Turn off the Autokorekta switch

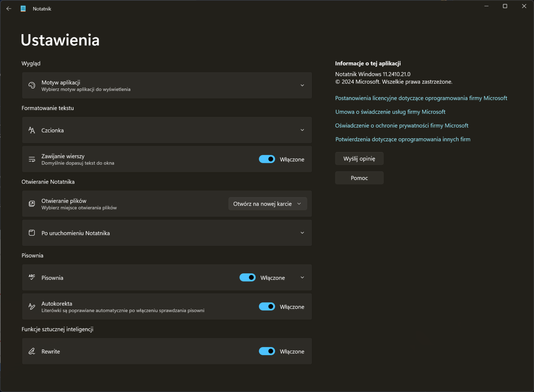point(267,306)
